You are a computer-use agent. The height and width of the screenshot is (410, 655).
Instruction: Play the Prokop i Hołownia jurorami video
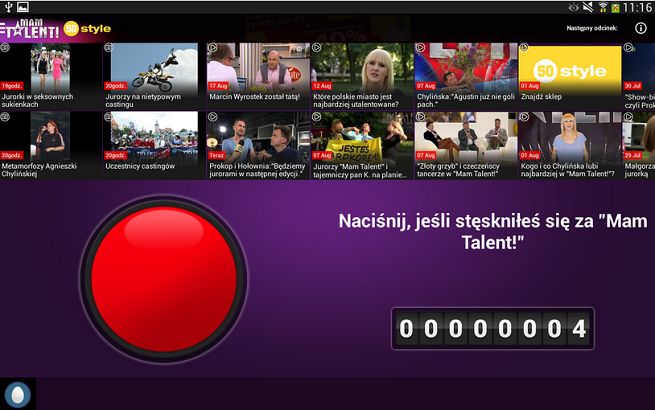tap(259, 145)
